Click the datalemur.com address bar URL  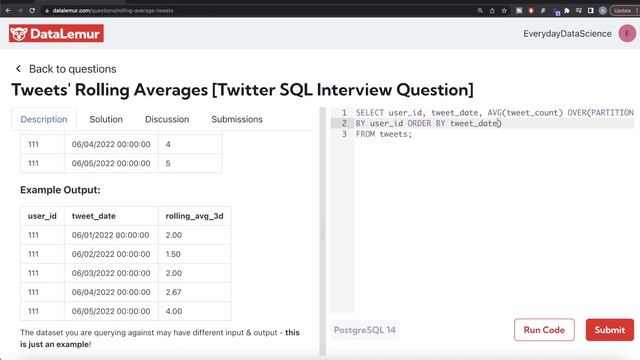point(113,11)
